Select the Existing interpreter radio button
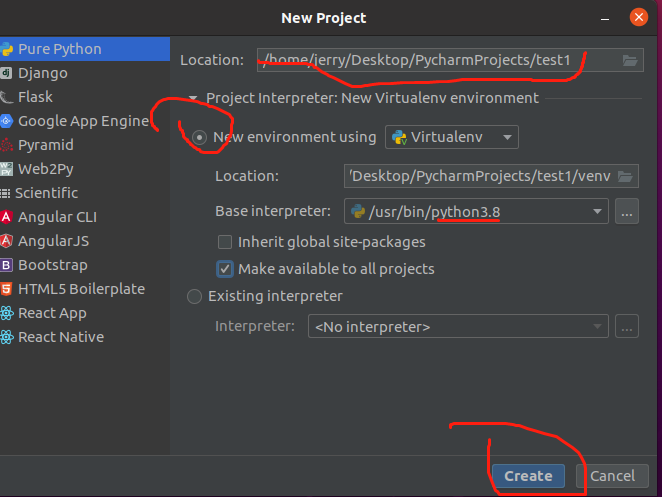 pyautogui.click(x=194, y=296)
